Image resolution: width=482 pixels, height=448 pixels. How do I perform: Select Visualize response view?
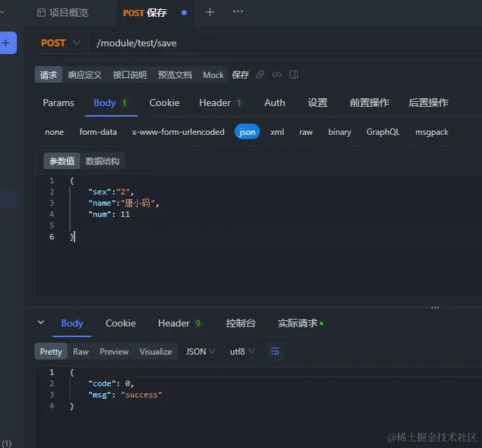156,351
